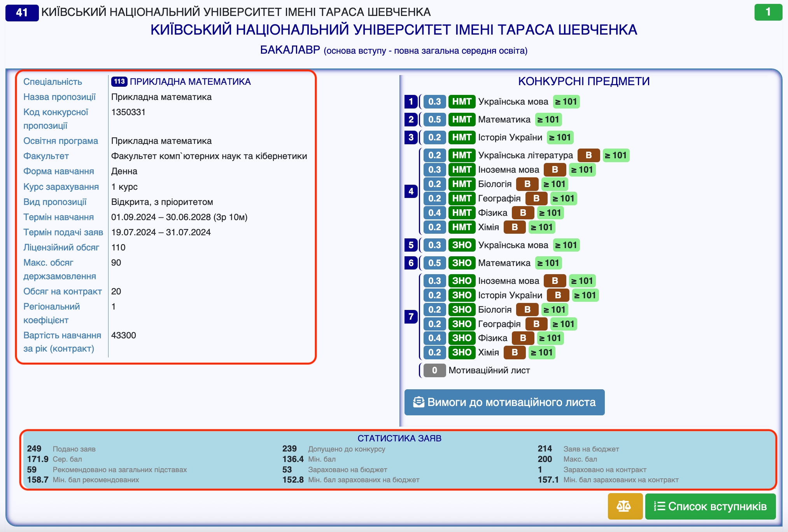Click the blue centered university title heading
The image size is (788, 532).
(394, 30)
